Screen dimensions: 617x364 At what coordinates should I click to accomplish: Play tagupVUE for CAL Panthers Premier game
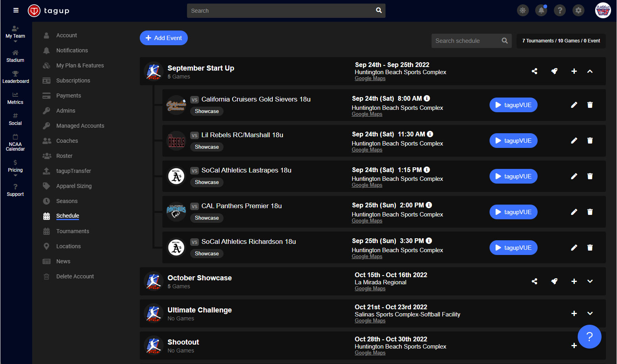point(513,212)
